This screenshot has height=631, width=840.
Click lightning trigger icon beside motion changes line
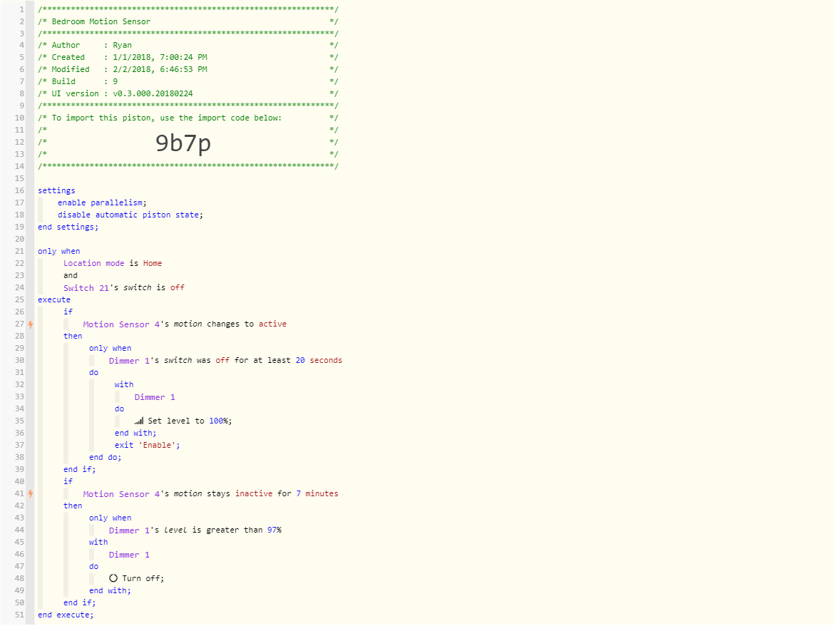31,324
